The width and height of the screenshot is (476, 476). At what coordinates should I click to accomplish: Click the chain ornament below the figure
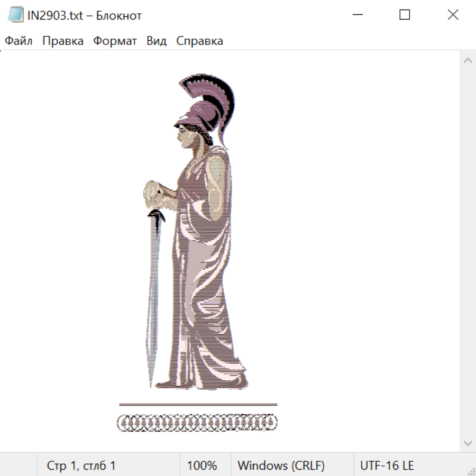197,423
